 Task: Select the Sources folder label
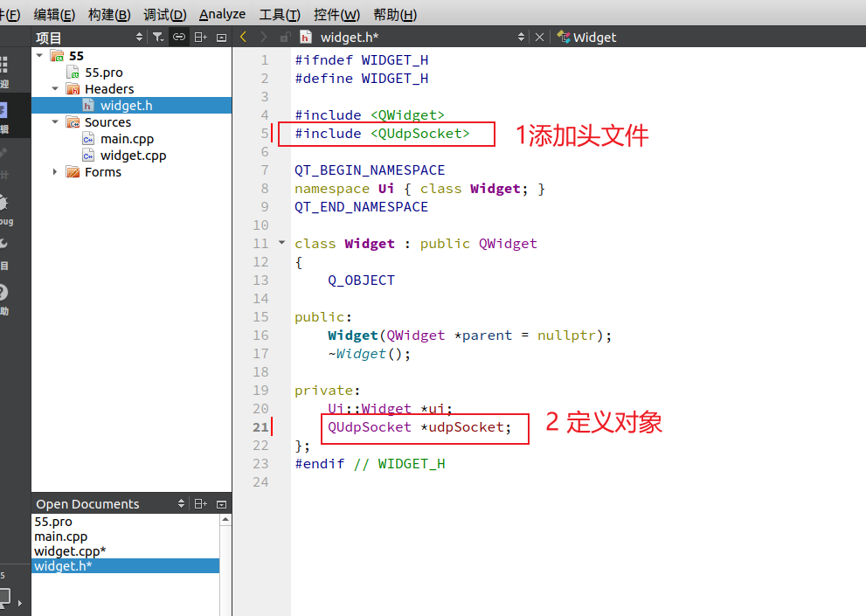click(x=107, y=122)
